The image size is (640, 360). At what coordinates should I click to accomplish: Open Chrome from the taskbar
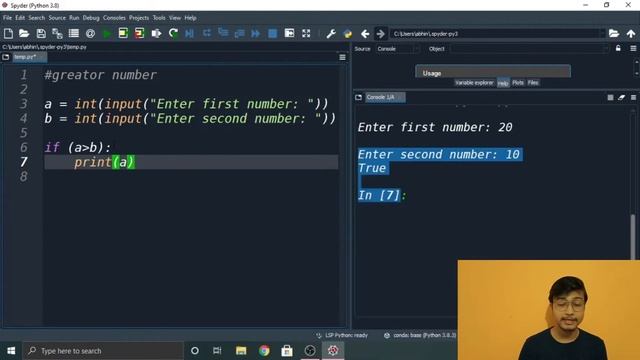[264, 351]
